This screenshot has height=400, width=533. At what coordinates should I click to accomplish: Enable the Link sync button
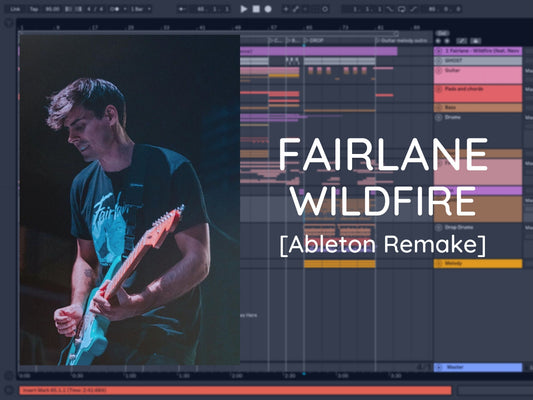coord(15,9)
